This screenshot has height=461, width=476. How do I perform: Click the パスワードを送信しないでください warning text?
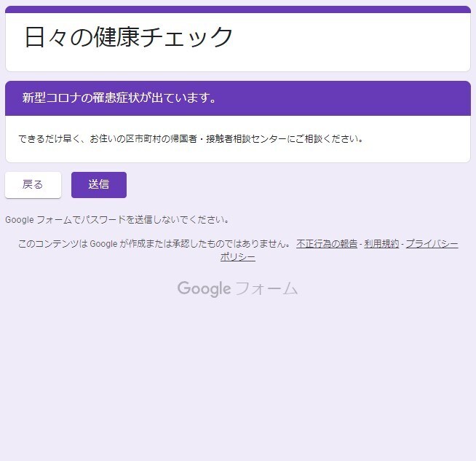point(117,219)
